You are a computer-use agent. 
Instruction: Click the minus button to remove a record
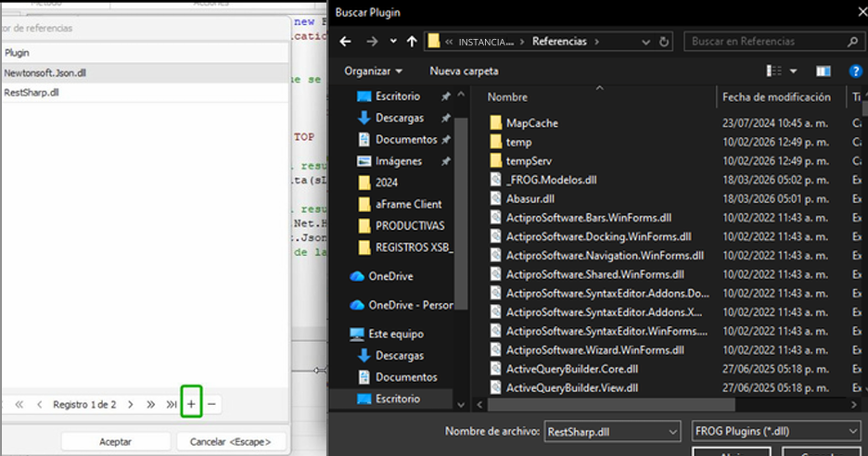(212, 404)
